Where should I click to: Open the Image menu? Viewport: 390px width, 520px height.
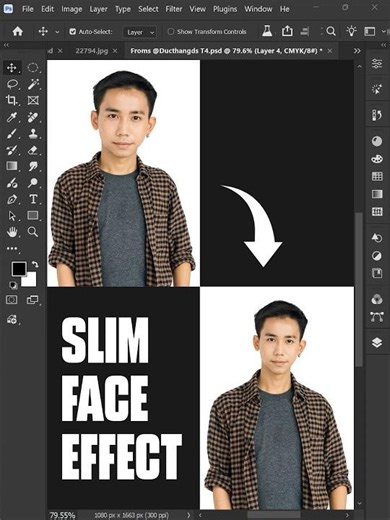pyautogui.click(x=72, y=9)
